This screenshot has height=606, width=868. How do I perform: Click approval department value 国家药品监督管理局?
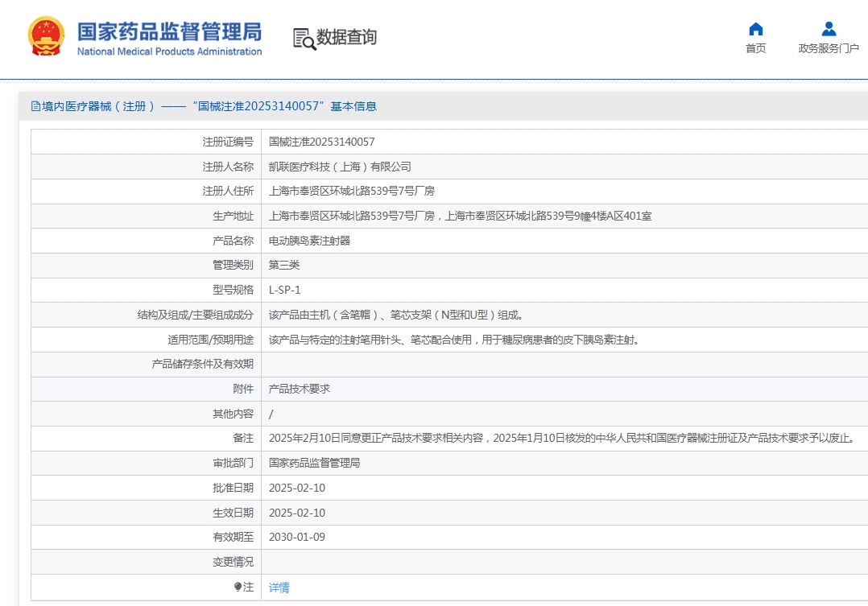[314, 463]
